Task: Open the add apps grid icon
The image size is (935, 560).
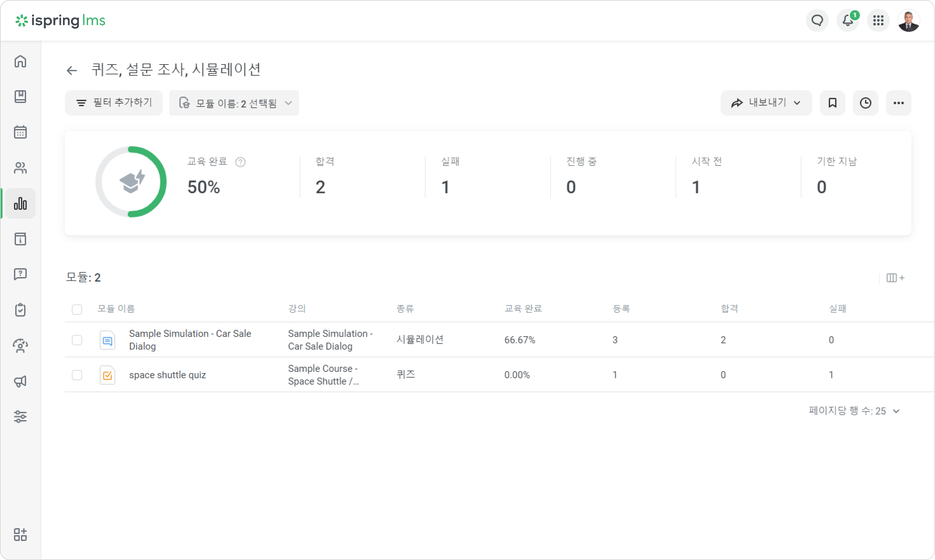Action: point(20,534)
